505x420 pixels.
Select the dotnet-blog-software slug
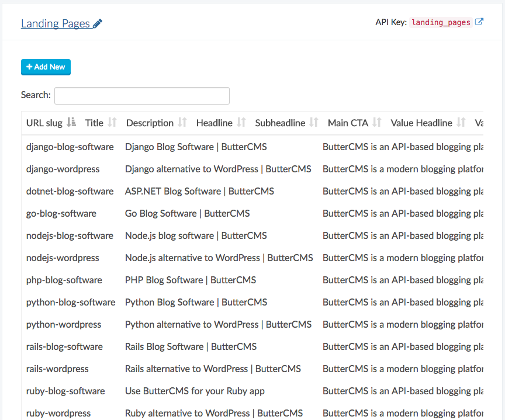pyautogui.click(x=70, y=191)
